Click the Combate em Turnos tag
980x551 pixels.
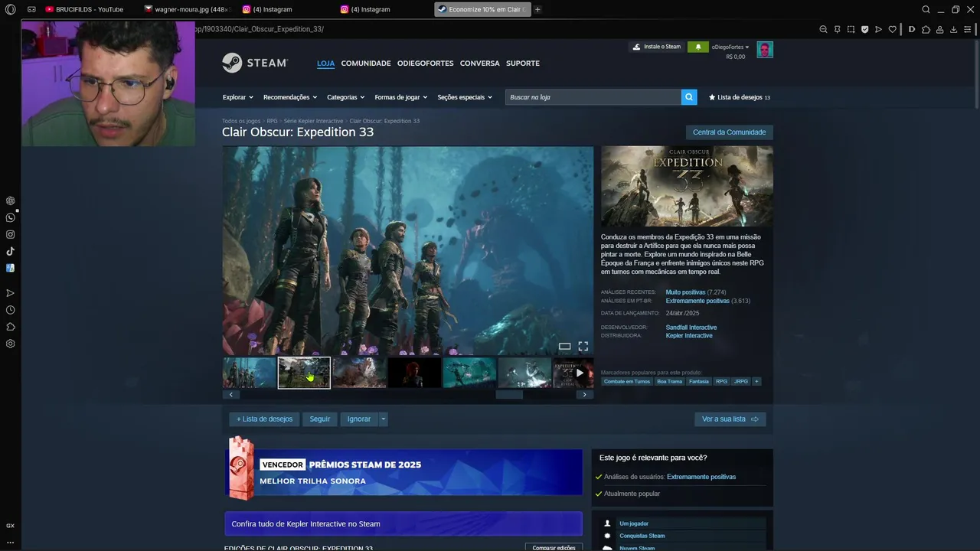(x=626, y=381)
